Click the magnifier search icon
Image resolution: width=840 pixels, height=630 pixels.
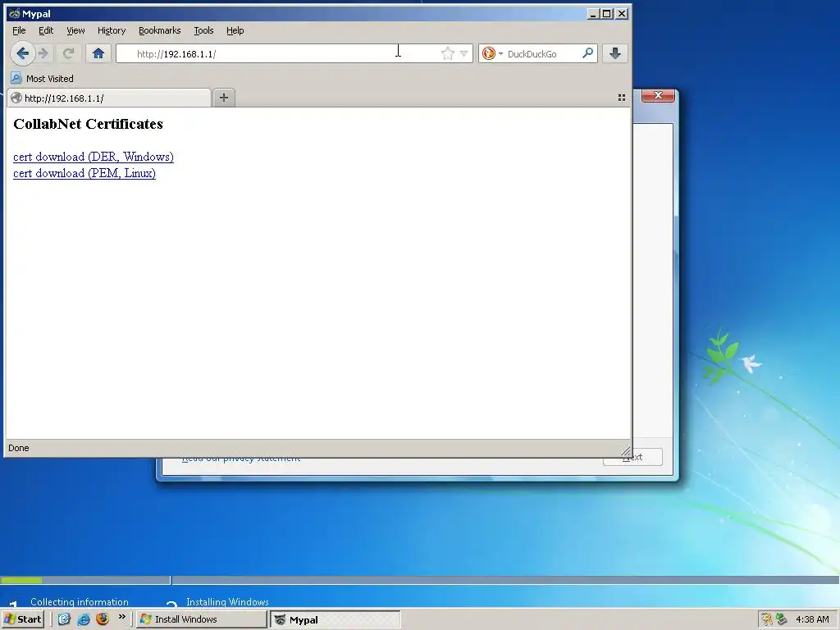[x=587, y=53]
